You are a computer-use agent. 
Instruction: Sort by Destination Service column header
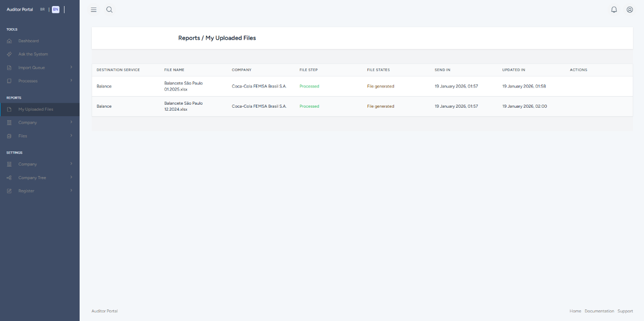click(118, 70)
